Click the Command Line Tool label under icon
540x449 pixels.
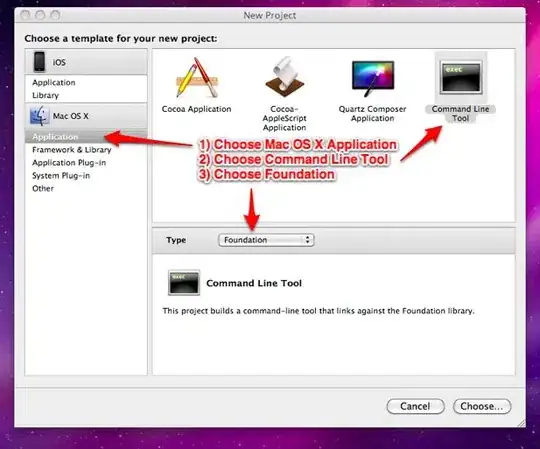pyautogui.click(x=461, y=114)
